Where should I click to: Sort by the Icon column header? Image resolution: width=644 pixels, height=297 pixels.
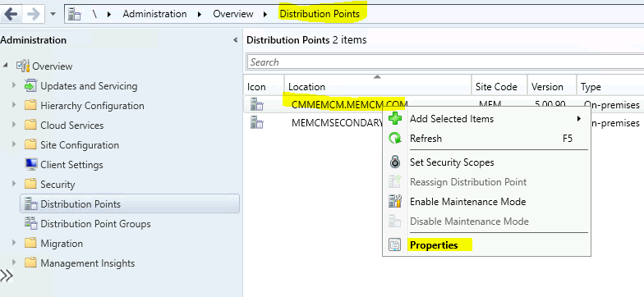click(x=263, y=87)
